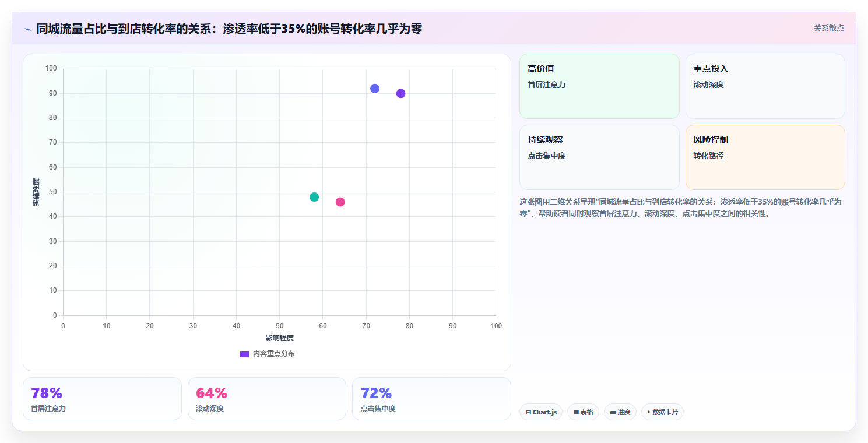Select the purple scatter point near x 78
The height and width of the screenshot is (443, 868).
pyautogui.click(x=400, y=93)
